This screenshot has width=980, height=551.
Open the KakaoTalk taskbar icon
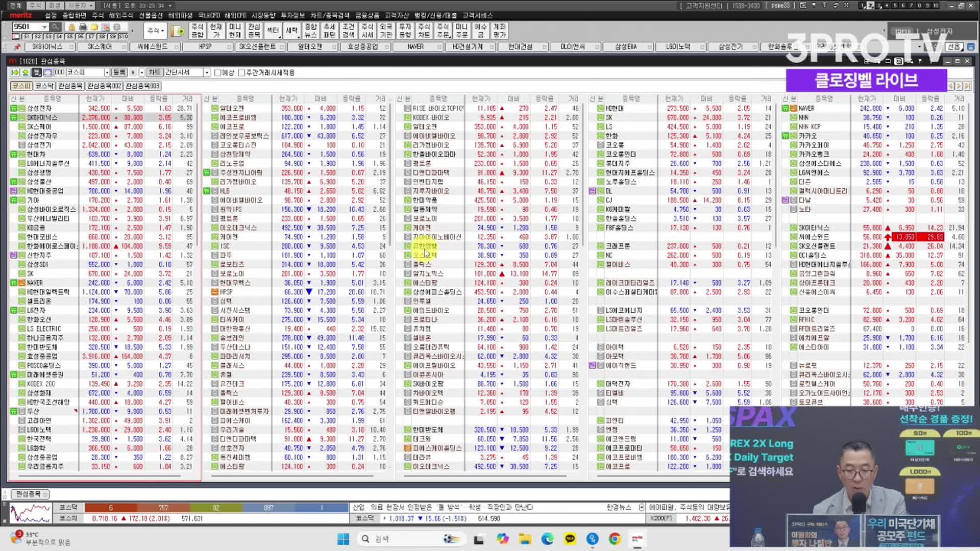[570, 539]
